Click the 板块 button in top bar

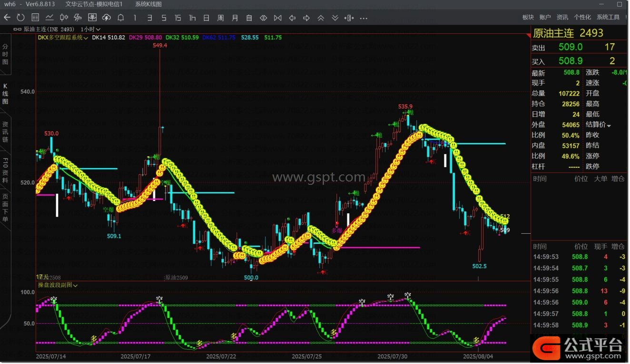click(528, 17)
